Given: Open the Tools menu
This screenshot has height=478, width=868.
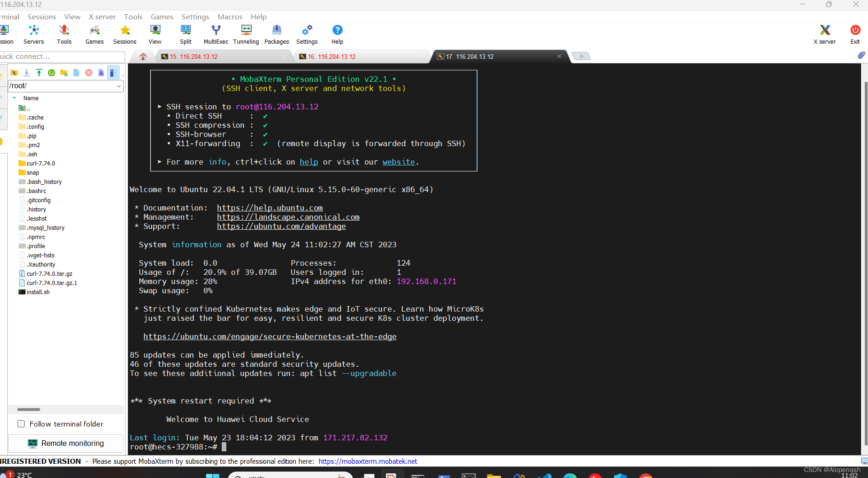Looking at the screenshot, I should tap(133, 17).
